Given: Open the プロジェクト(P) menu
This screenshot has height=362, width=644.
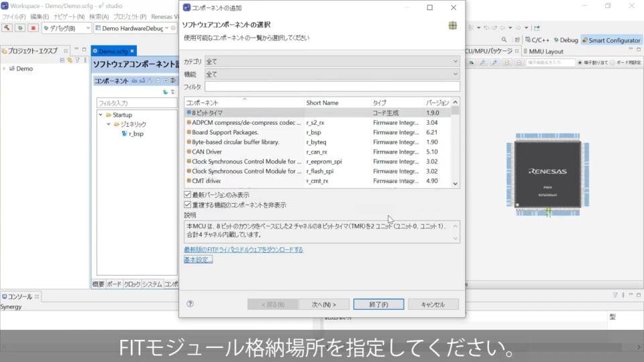Looking at the screenshot, I should tap(129, 17).
